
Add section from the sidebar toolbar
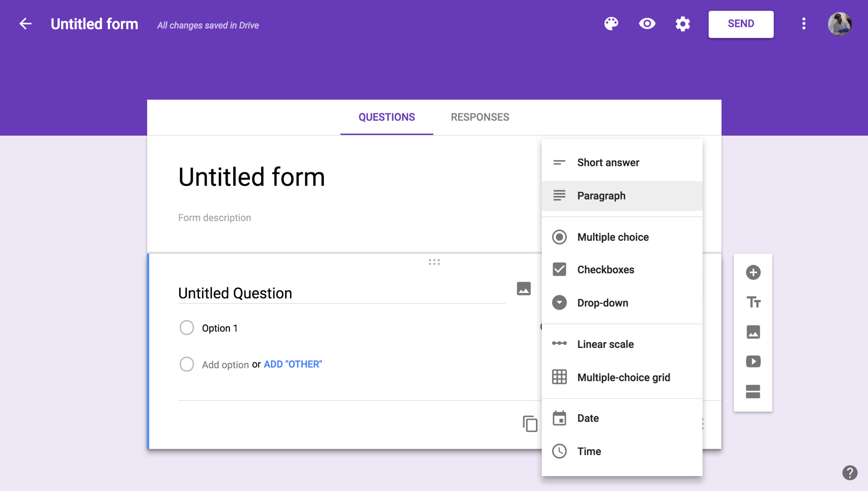point(753,391)
